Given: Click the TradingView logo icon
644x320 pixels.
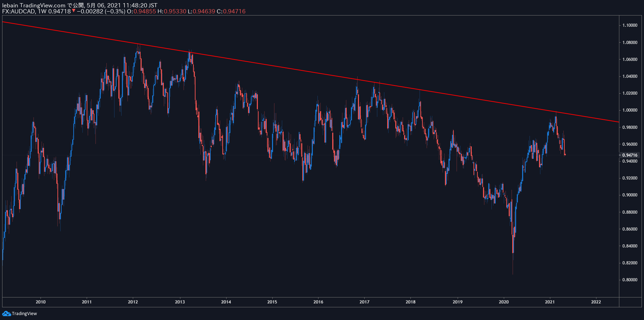Looking at the screenshot, I should tap(6, 314).
